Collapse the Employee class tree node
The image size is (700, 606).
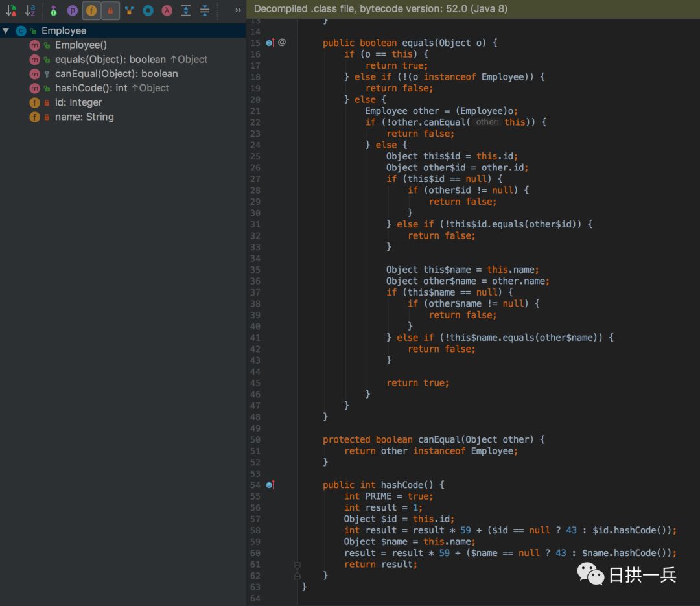(6, 31)
